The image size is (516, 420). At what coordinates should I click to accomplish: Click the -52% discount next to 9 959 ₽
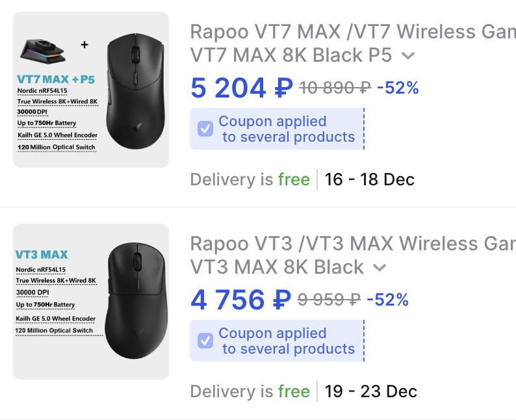[387, 300]
